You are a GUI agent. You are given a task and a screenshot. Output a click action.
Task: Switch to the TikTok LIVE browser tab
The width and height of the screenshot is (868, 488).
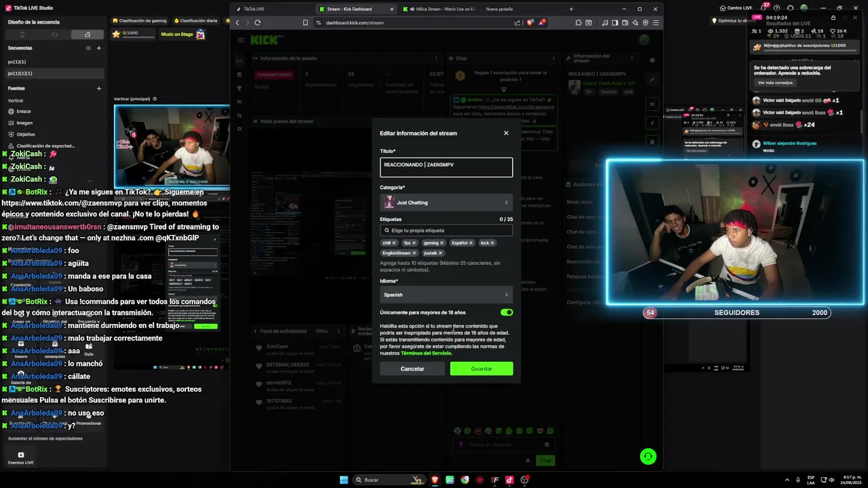(271, 9)
